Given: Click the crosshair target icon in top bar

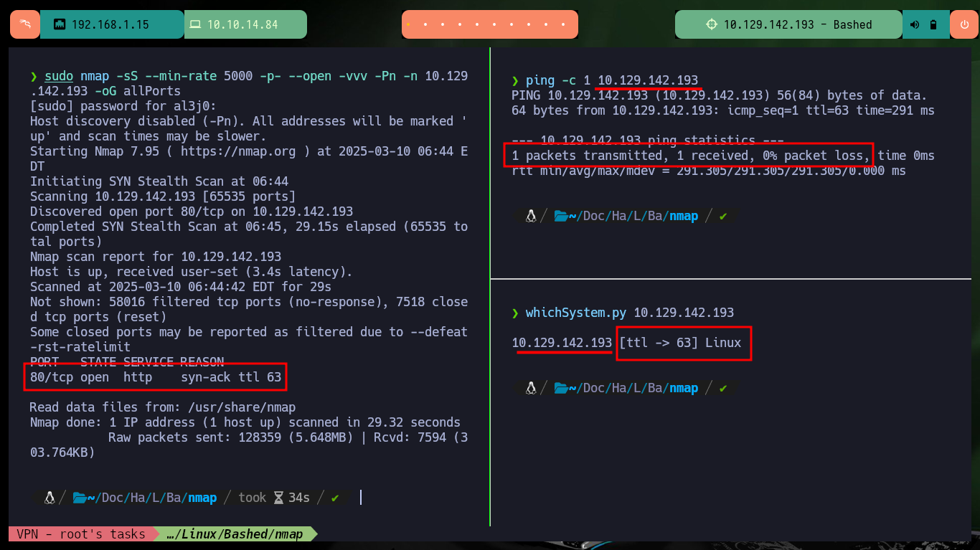Looking at the screenshot, I should pos(711,24).
